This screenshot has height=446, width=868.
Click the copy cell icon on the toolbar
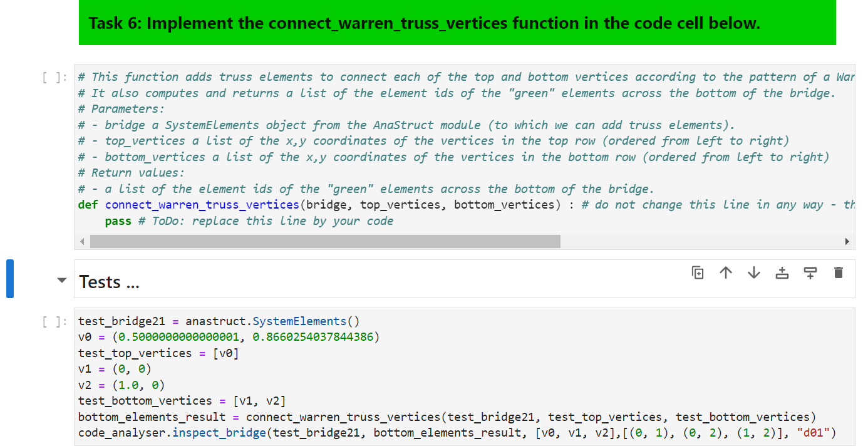click(698, 272)
